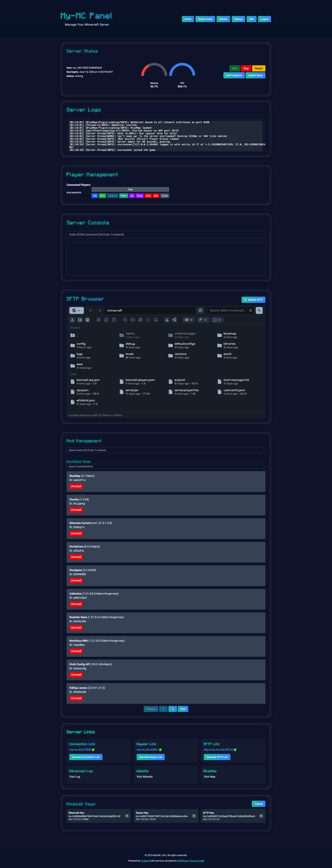This screenshot has height=868, width=332.
Task: Click the new file icon in SFTP toolbar
Action: (x=87, y=320)
